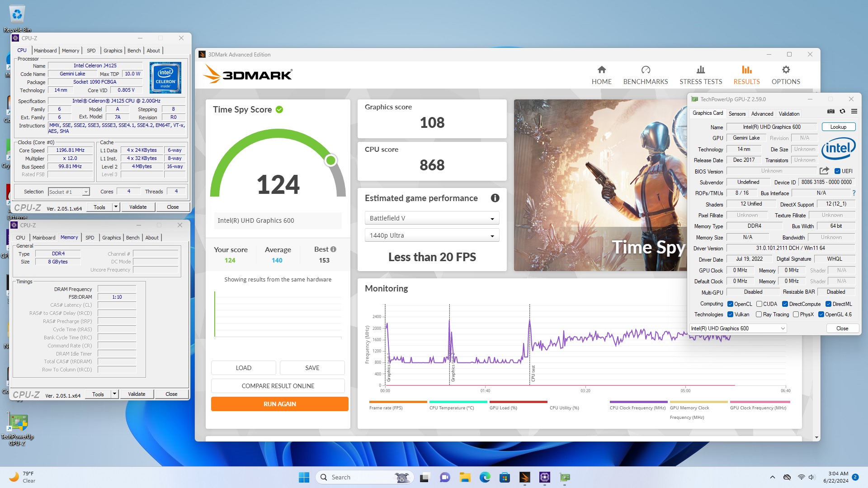Export the BIOS with share icon in GPU-Z

(x=824, y=171)
